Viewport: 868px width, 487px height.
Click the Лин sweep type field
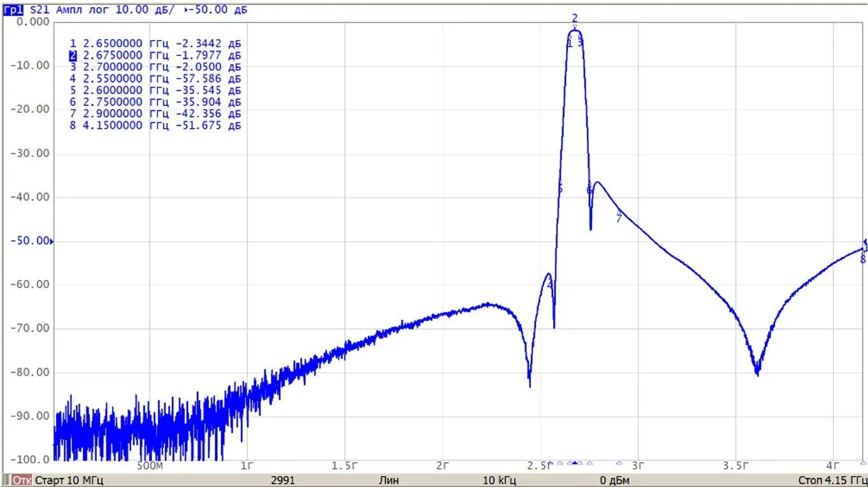[x=389, y=480]
